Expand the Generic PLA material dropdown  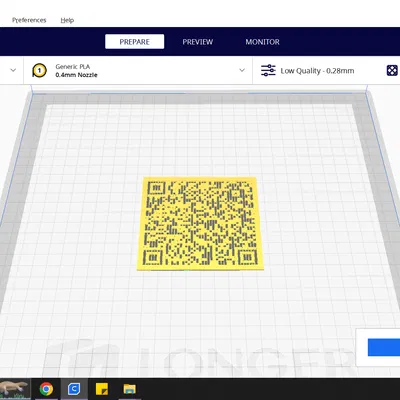pos(242,70)
